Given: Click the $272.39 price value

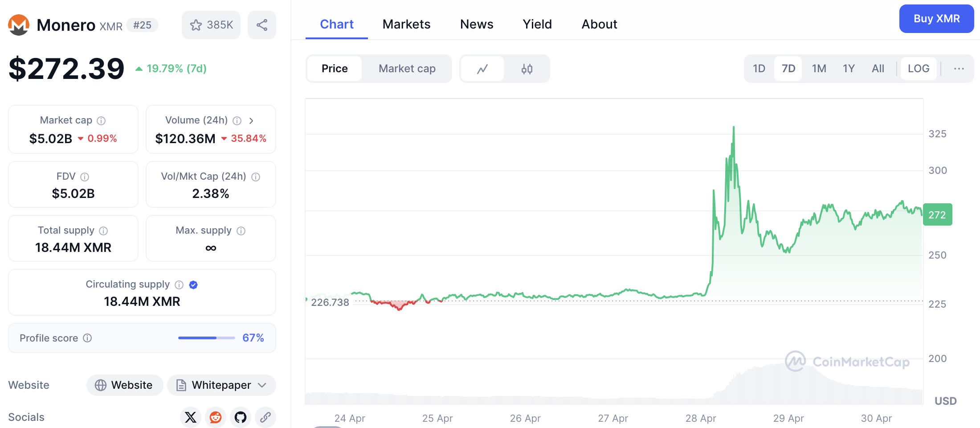Looking at the screenshot, I should click(66, 69).
